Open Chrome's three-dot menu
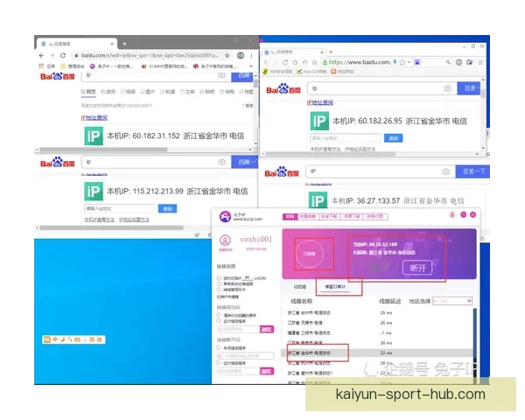The image size is (525, 420). [x=251, y=56]
